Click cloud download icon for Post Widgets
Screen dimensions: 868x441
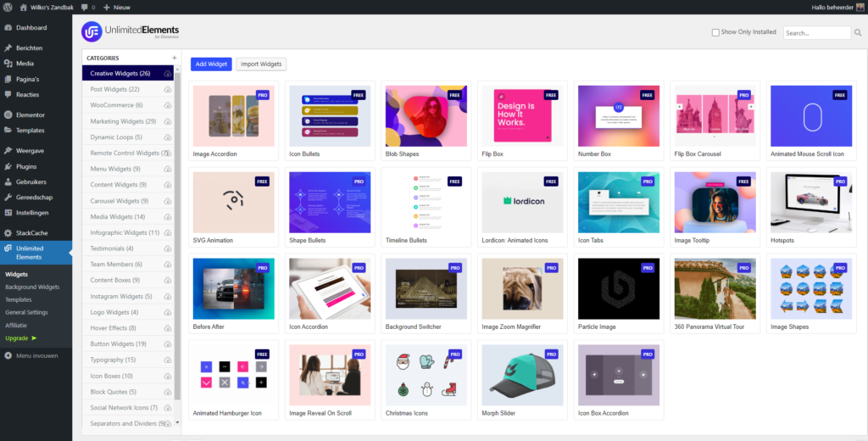tap(168, 89)
